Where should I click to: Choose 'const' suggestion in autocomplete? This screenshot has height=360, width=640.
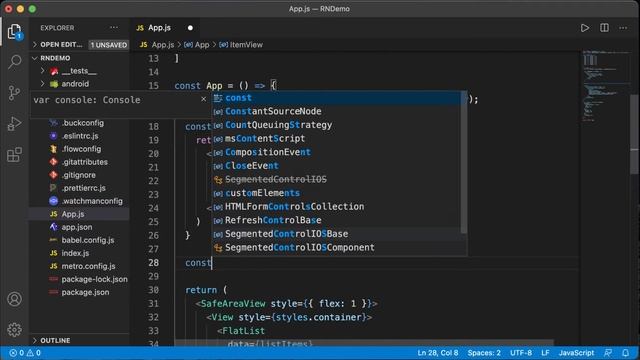tap(337, 98)
